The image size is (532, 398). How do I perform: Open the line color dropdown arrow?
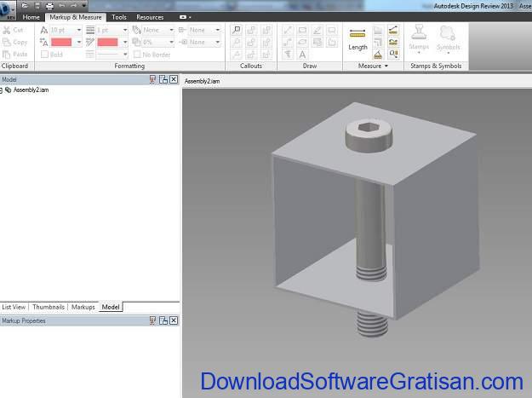(125, 42)
